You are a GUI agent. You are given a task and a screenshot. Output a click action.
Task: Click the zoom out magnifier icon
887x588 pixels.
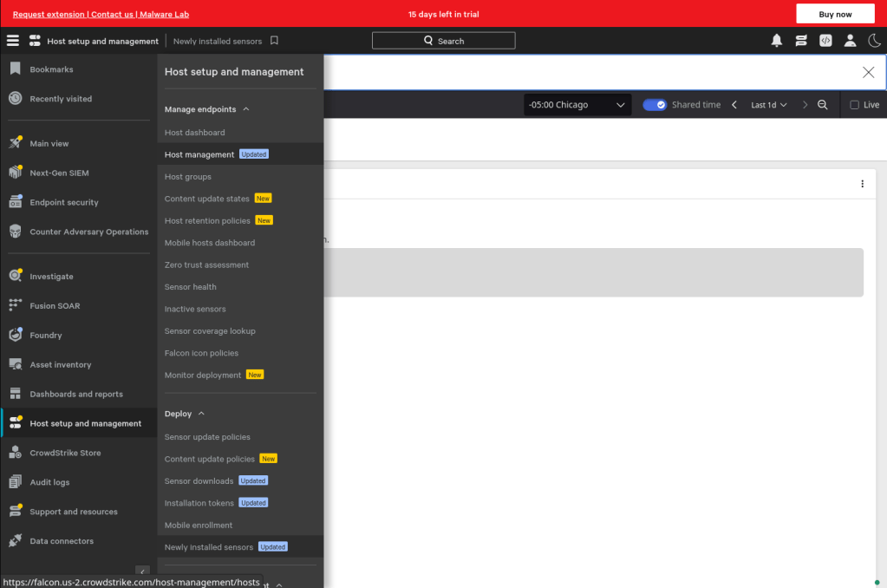823,105
